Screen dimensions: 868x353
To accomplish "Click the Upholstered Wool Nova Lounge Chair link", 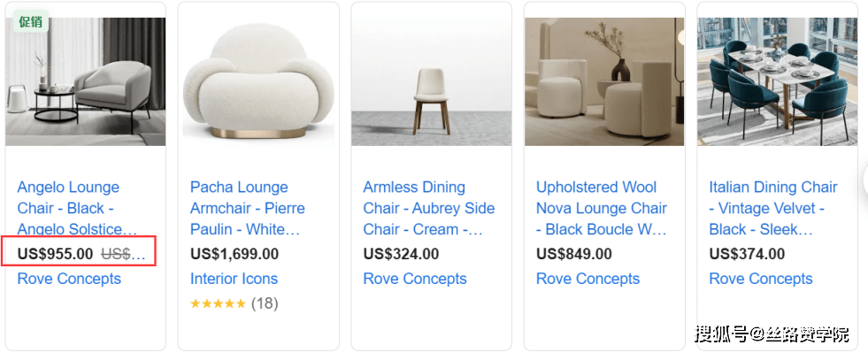I will [602, 208].
